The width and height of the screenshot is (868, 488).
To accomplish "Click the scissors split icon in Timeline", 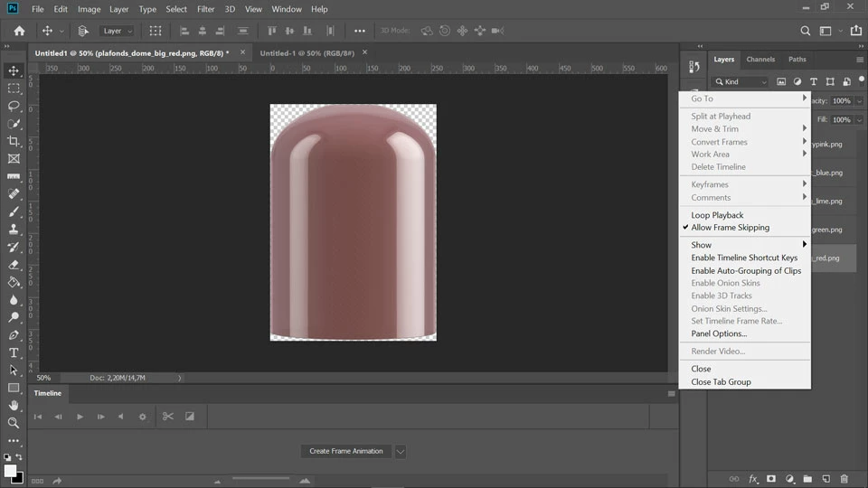I will pos(167,417).
